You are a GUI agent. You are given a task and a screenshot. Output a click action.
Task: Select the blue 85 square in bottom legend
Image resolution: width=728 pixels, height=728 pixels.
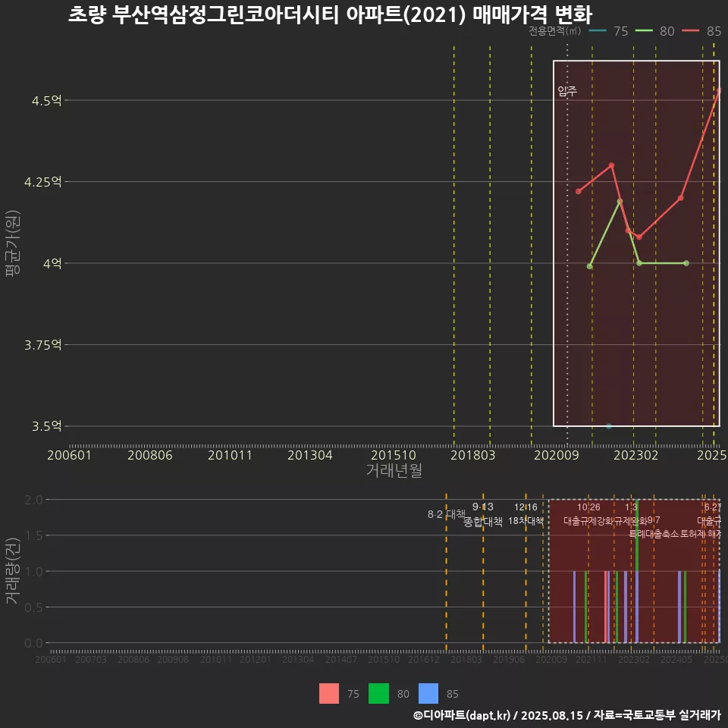428,693
